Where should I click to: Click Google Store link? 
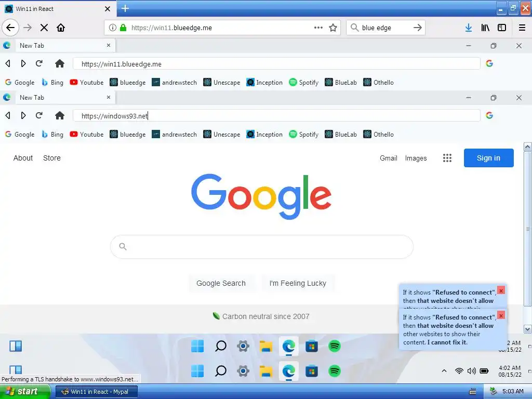[52, 158]
